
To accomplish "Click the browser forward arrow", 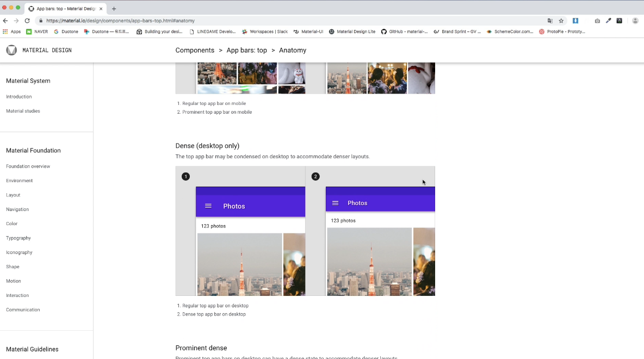I will point(16,21).
